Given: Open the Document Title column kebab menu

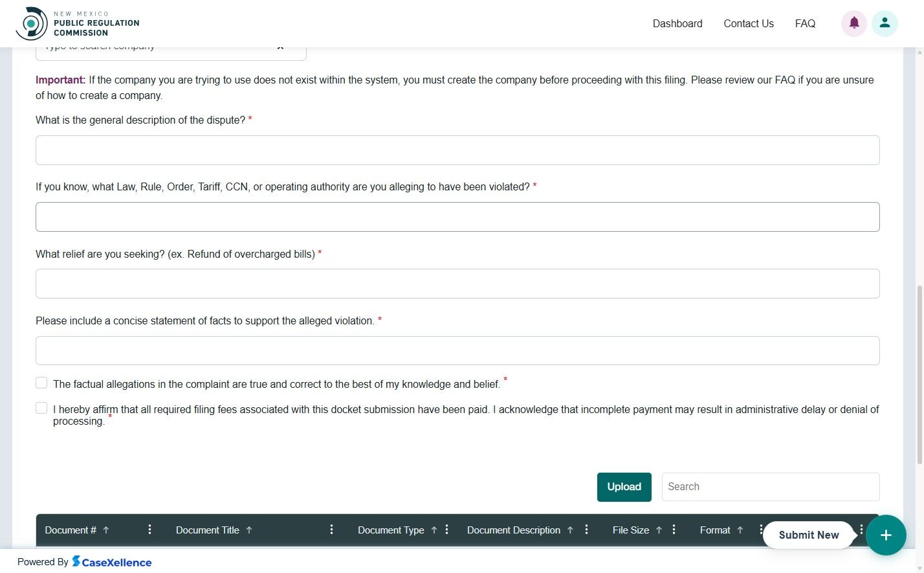Looking at the screenshot, I should (331, 530).
